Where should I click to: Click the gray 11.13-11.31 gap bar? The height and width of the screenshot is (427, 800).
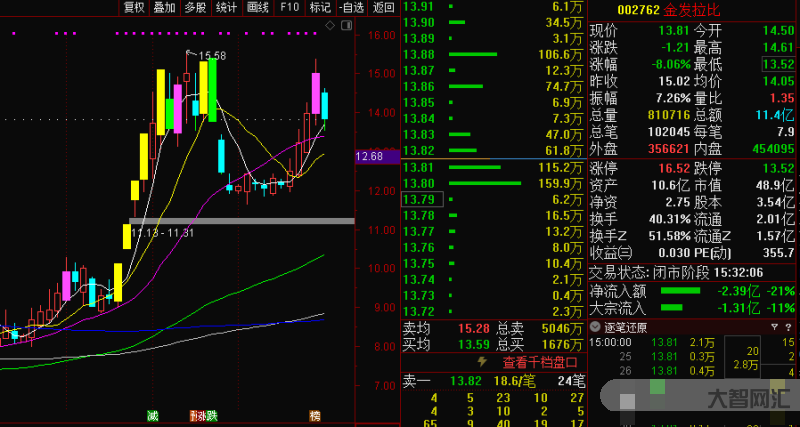[x=241, y=220]
